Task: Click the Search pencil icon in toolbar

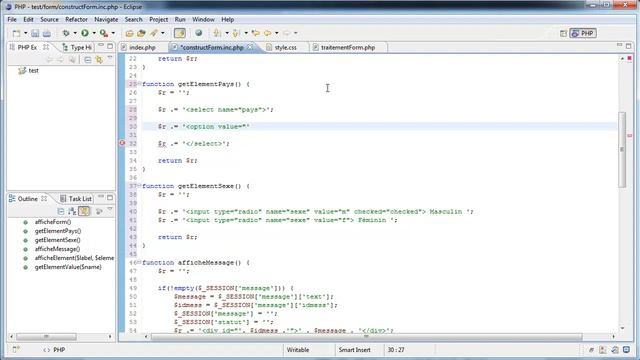Action: tap(153, 33)
